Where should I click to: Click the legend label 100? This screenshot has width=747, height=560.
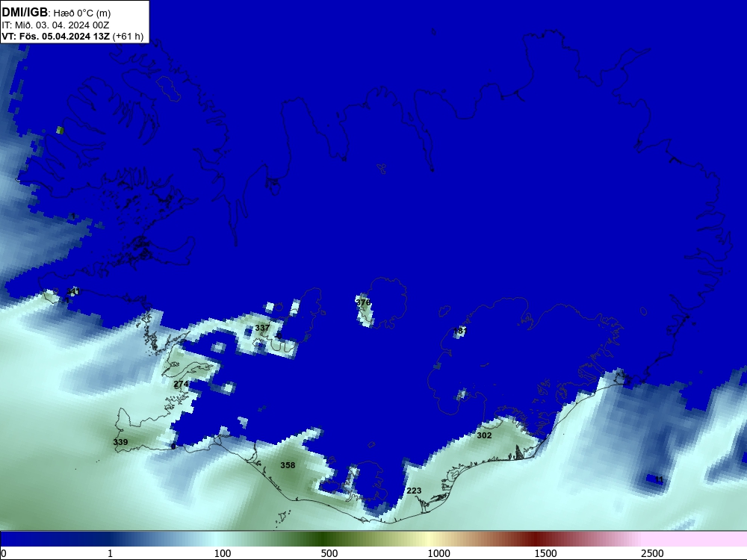point(223,553)
